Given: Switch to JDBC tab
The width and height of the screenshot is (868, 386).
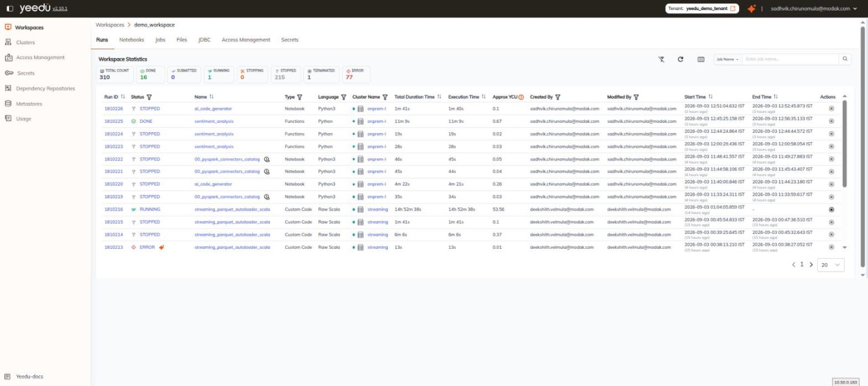Looking at the screenshot, I should point(204,40).
